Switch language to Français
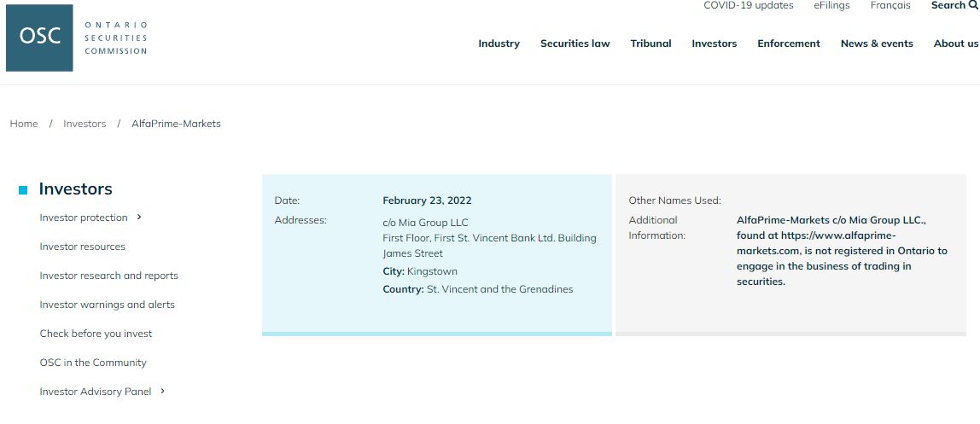This screenshot has height=424, width=980. (890, 6)
